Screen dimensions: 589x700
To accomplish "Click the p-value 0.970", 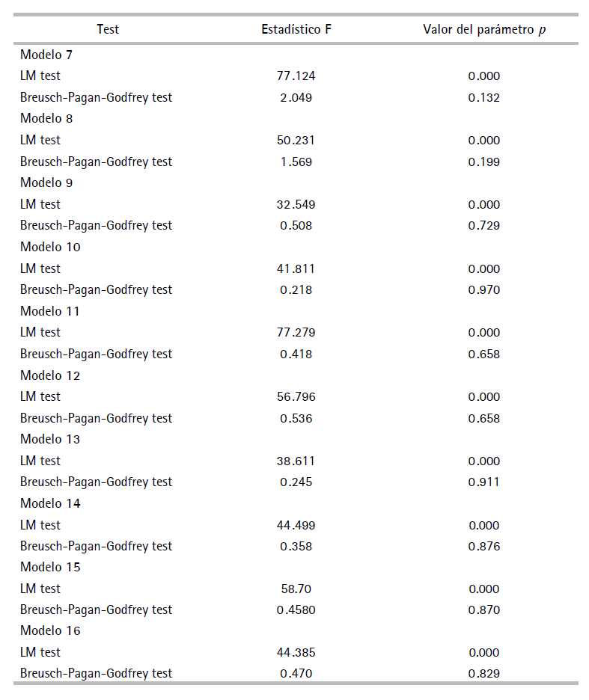I will click(x=483, y=289).
